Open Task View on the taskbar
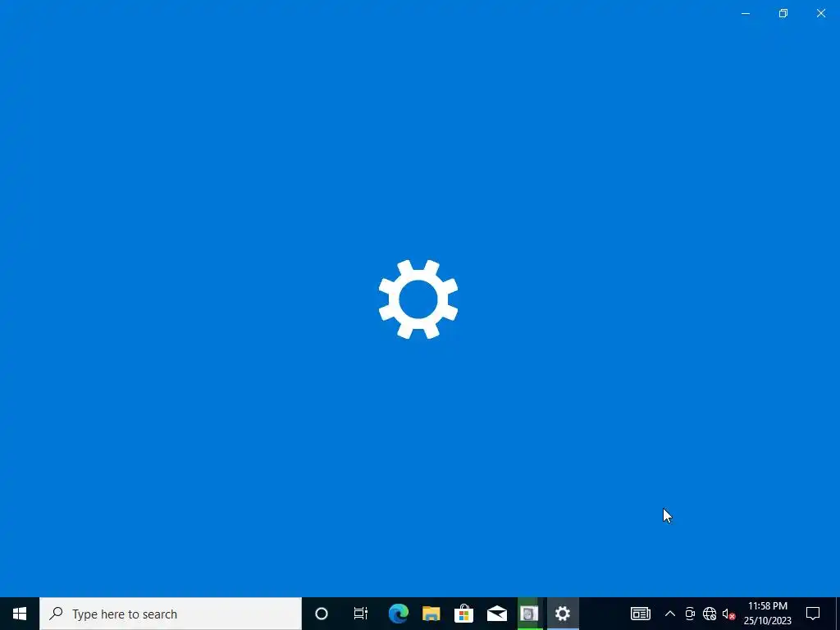Image resolution: width=840 pixels, height=630 pixels. pyautogui.click(x=361, y=614)
